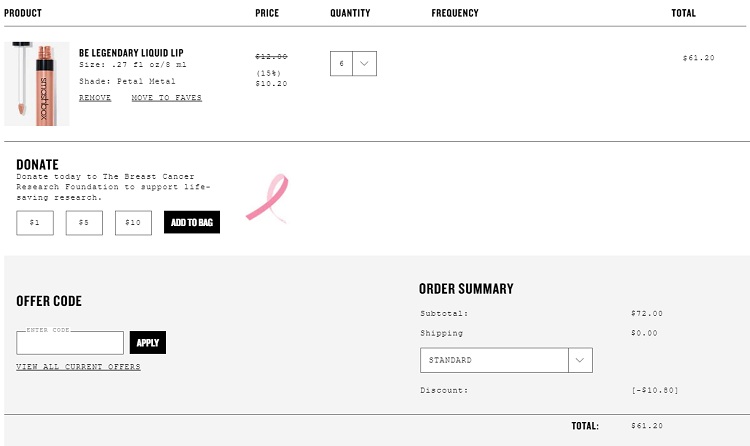Open the Be Legendary Liquid Lip product image
The height and width of the screenshot is (446, 750).
pyautogui.click(x=37, y=84)
